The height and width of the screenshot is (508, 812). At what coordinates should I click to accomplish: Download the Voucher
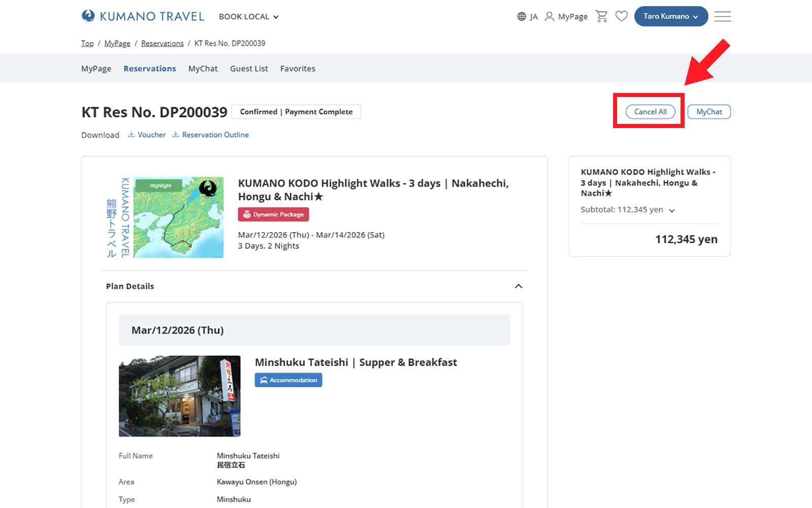(147, 135)
